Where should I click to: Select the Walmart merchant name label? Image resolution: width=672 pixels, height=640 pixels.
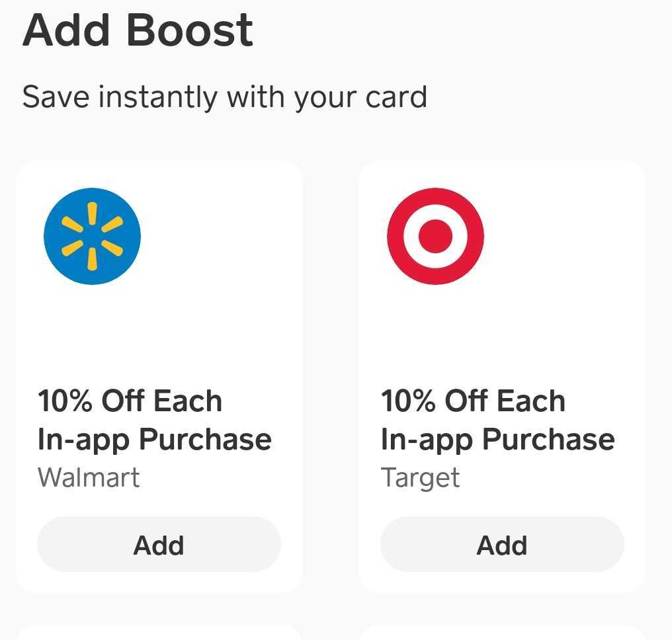click(89, 477)
